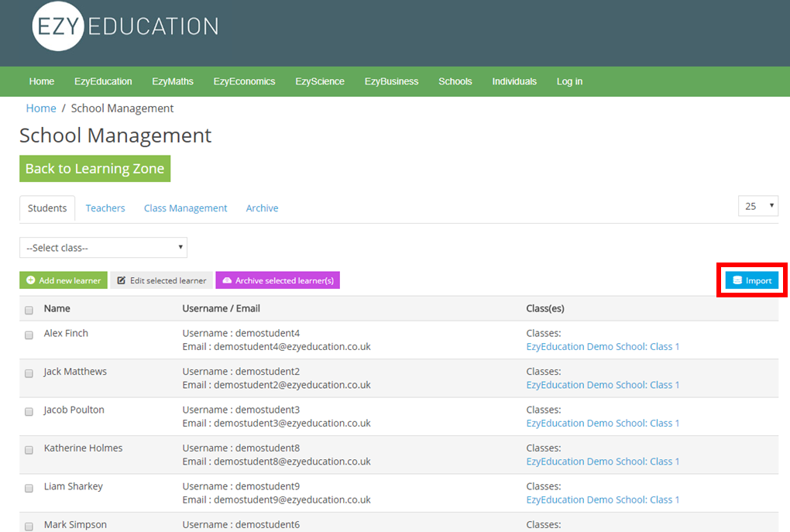The height and width of the screenshot is (532, 790).
Task: Click Archive selected learner(s) button
Action: [x=277, y=280]
